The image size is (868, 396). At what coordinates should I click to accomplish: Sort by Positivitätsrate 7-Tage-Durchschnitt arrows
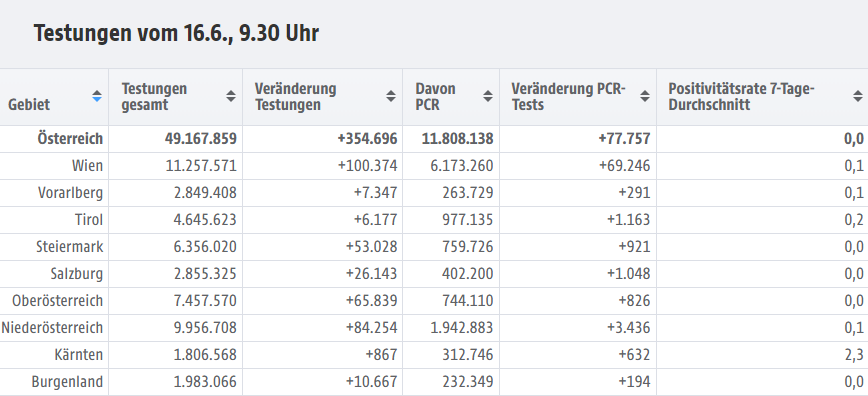(x=858, y=96)
